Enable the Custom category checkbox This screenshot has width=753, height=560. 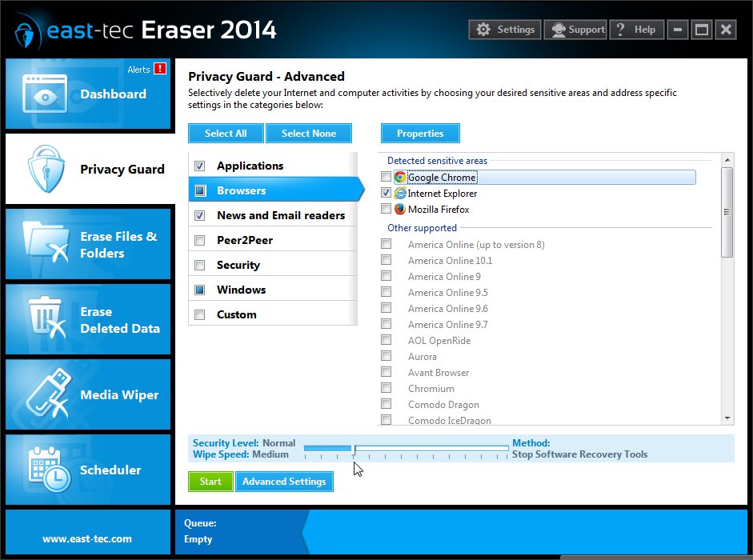(200, 314)
